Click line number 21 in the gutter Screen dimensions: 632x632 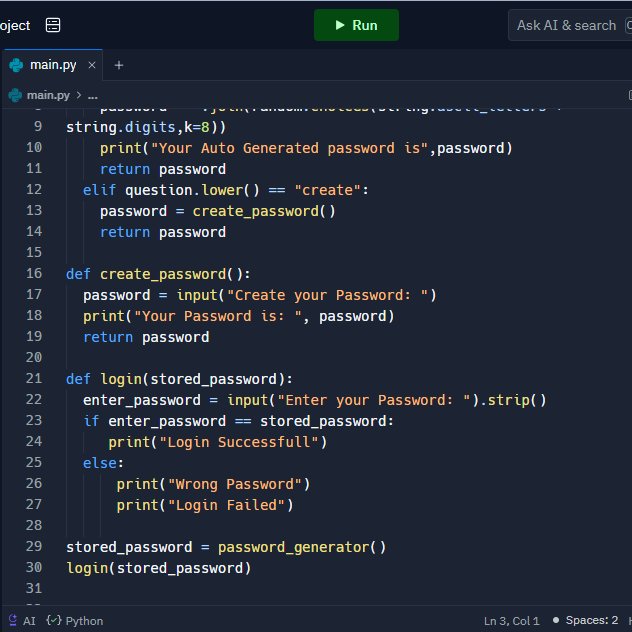click(x=34, y=378)
